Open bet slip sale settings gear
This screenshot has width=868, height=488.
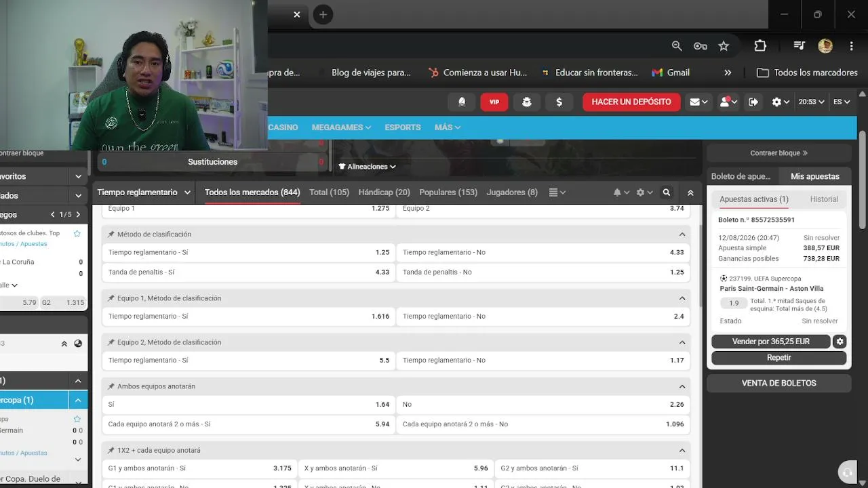click(840, 342)
